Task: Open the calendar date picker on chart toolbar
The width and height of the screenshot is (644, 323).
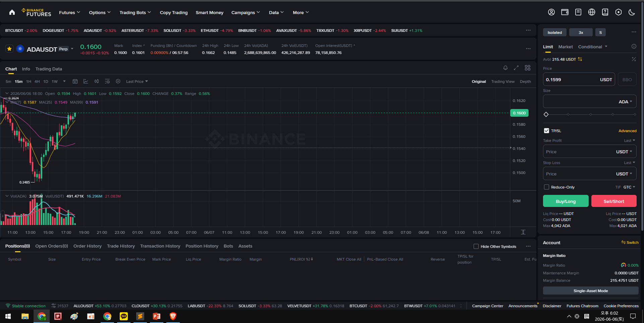Action: pos(75,81)
